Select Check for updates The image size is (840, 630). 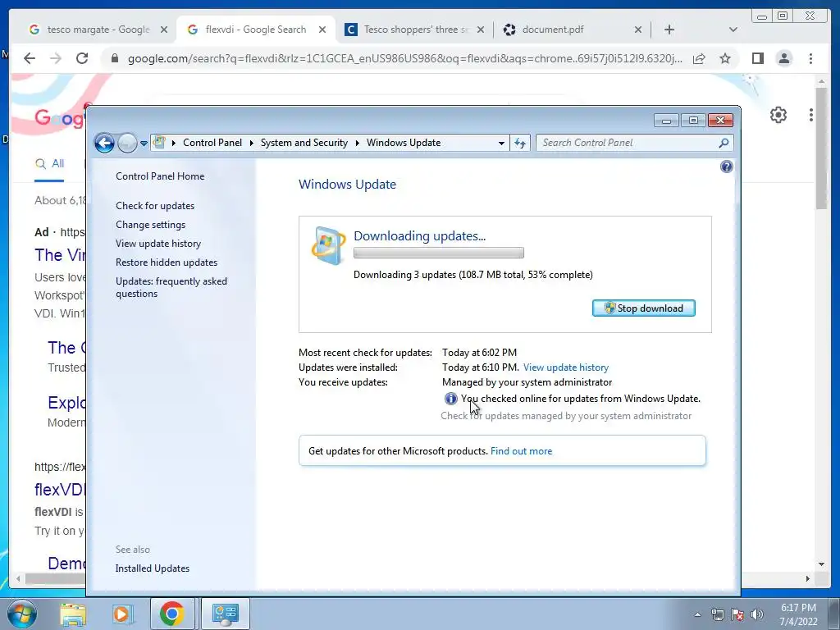(x=155, y=206)
